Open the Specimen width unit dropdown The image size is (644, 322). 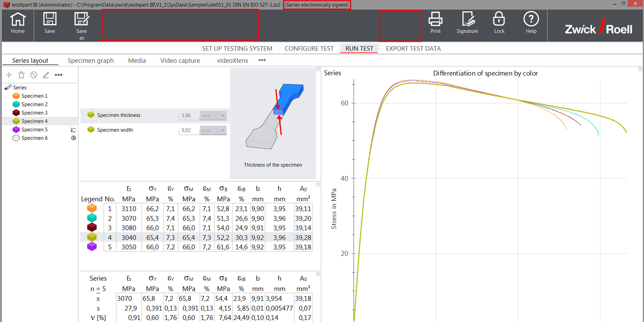click(x=213, y=131)
